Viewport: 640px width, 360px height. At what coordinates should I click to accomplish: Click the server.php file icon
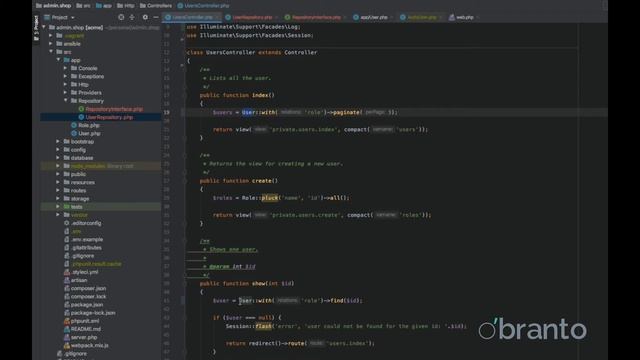pyautogui.click(x=67, y=337)
